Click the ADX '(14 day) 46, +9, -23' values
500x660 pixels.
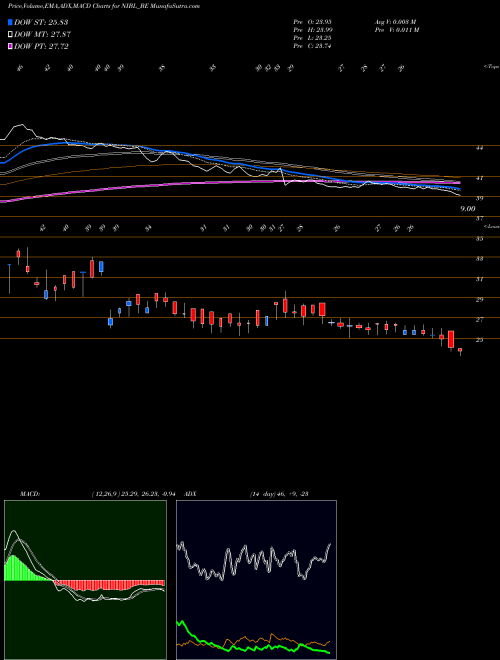(x=279, y=494)
